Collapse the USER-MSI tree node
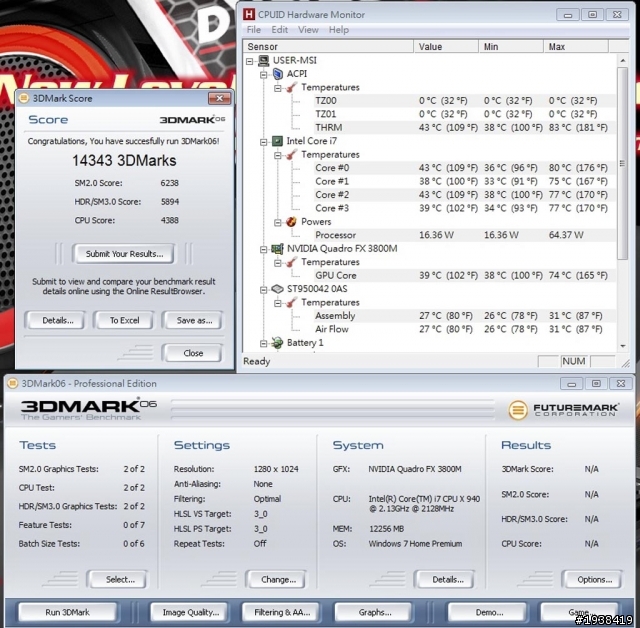The image size is (640, 628). 249,61
